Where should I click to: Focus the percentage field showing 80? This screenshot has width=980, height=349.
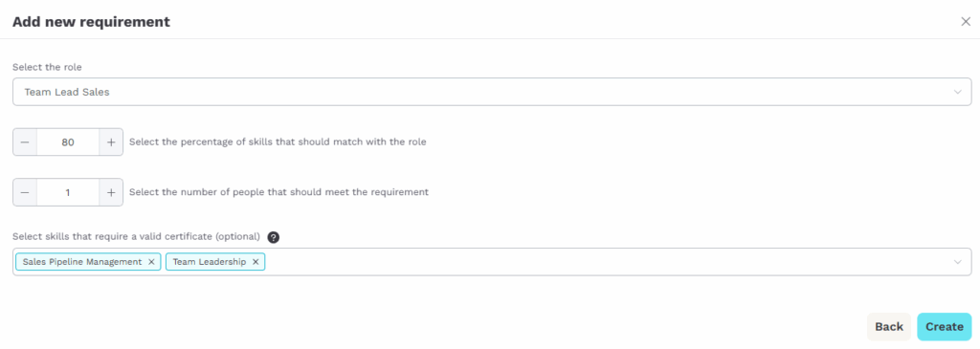tap(68, 142)
